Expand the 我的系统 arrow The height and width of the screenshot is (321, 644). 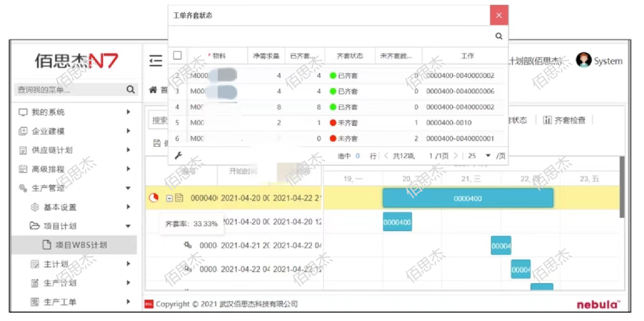[128, 112]
